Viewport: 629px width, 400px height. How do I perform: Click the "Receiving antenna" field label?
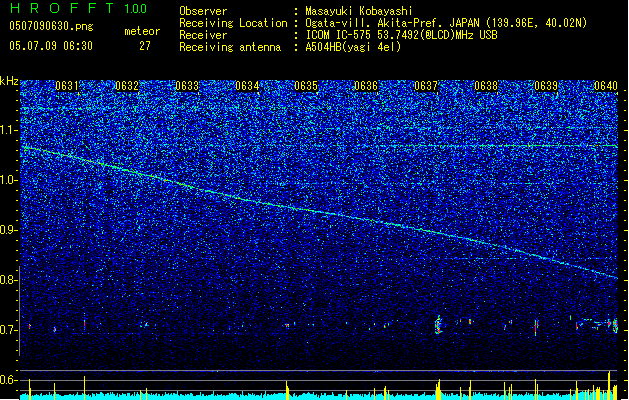[230, 47]
